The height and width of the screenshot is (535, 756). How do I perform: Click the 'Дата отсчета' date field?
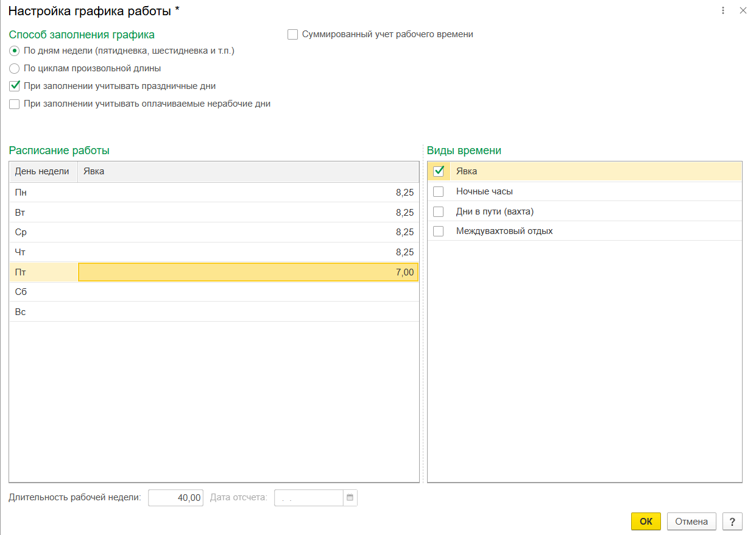click(x=309, y=498)
